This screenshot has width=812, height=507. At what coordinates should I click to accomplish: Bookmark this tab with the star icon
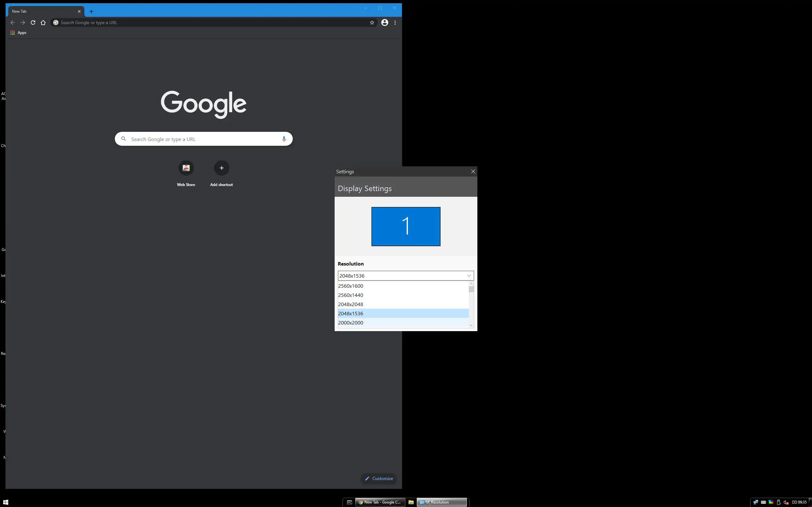click(x=372, y=22)
